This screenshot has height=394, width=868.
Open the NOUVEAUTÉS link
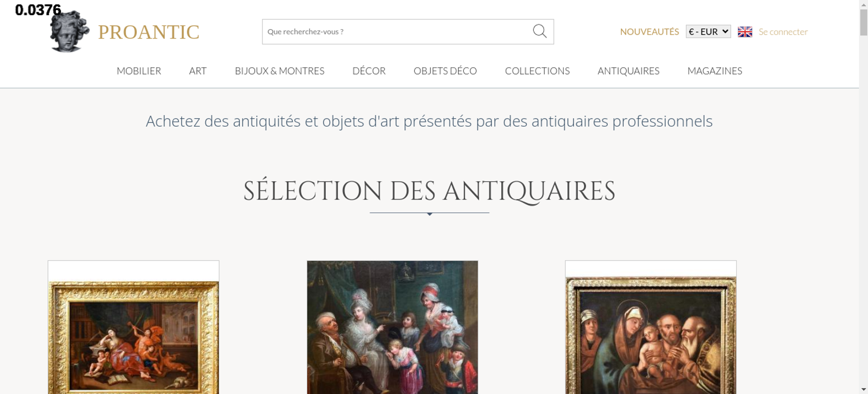[649, 32]
